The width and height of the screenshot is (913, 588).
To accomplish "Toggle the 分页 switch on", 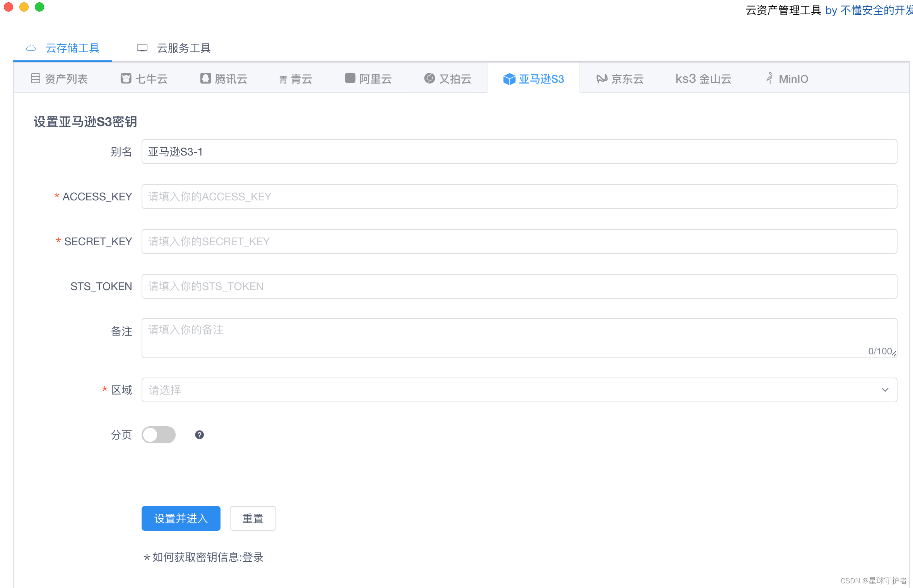I will click(x=159, y=435).
